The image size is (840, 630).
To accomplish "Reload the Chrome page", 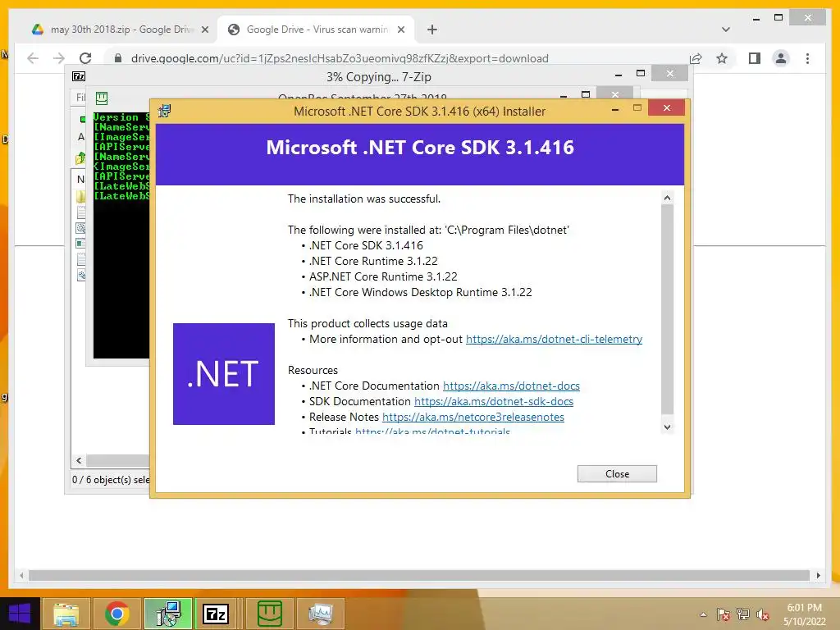I will [85, 58].
